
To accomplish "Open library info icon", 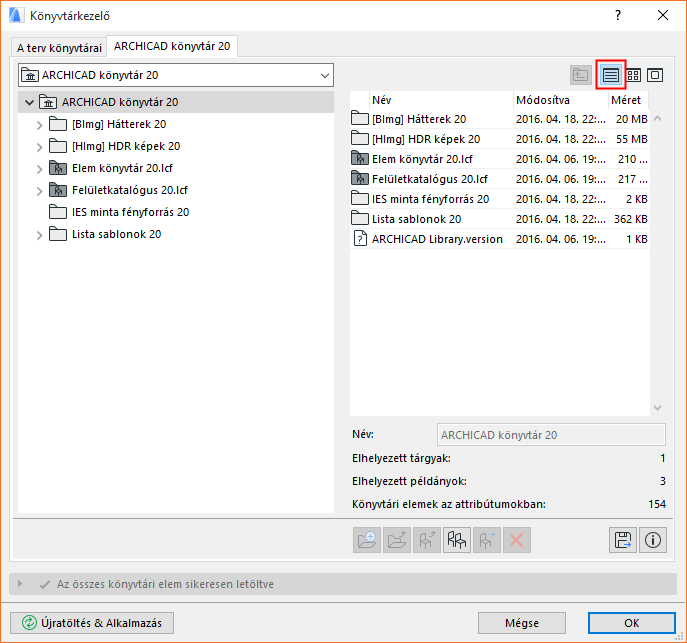I will [653, 540].
